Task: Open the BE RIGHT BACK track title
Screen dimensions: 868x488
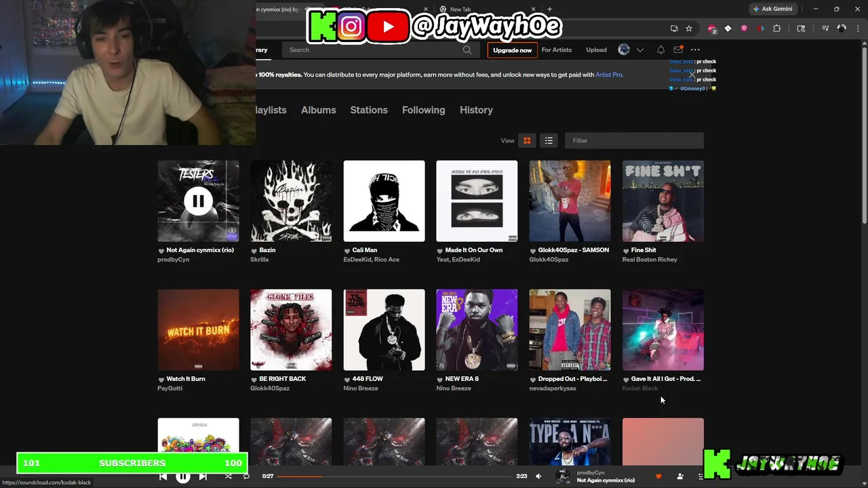Action: (282, 379)
